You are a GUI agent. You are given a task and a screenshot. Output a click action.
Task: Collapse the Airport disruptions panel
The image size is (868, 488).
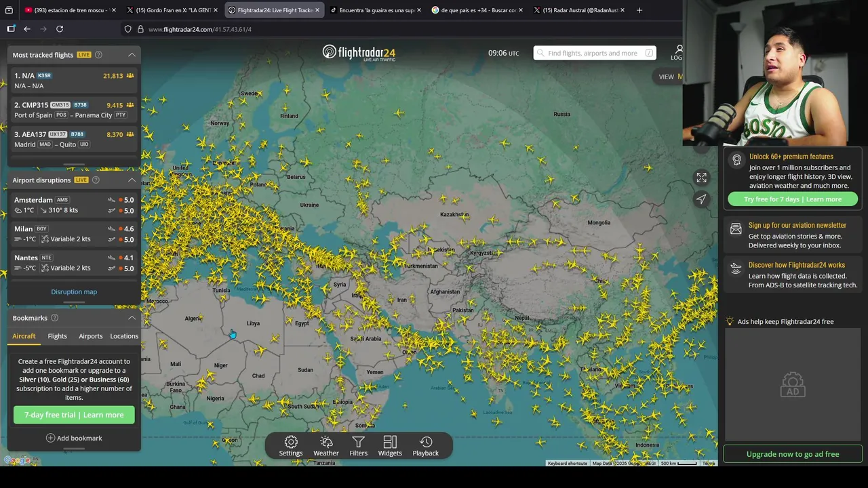(132, 180)
